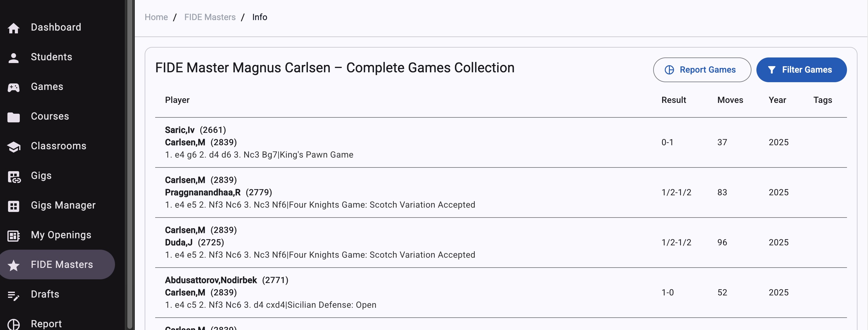Click the Courses folder icon

click(x=14, y=117)
